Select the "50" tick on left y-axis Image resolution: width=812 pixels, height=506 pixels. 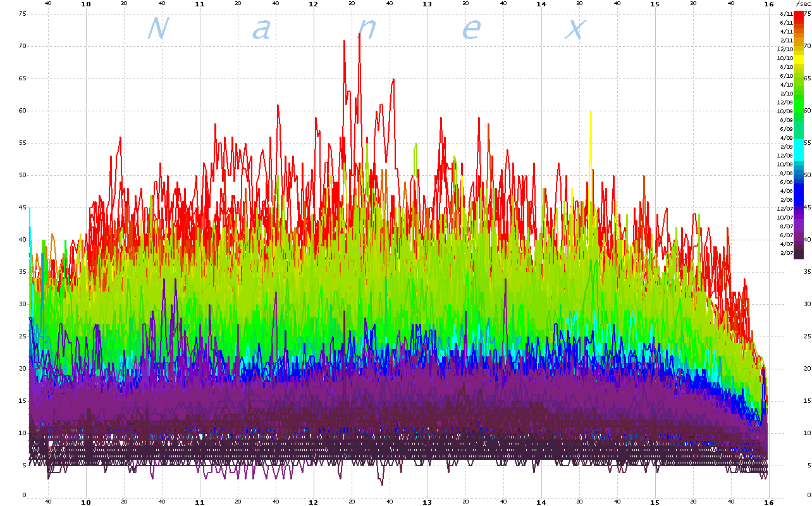pyautogui.click(x=23, y=175)
